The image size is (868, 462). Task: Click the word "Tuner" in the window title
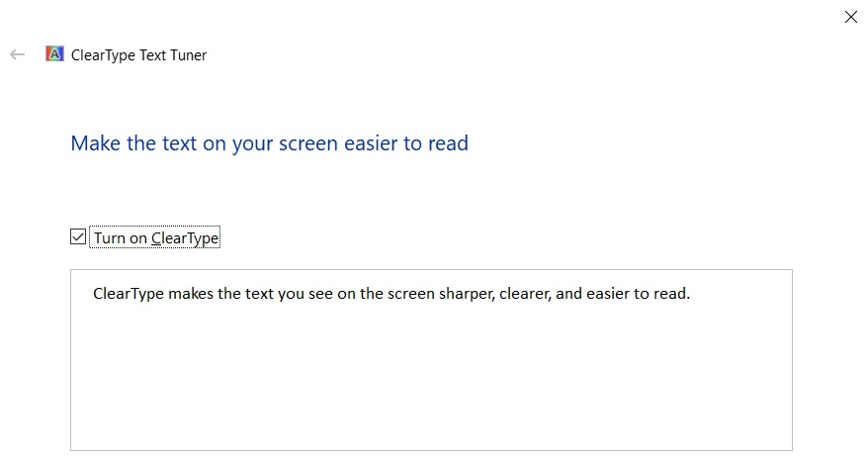pyautogui.click(x=185, y=55)
